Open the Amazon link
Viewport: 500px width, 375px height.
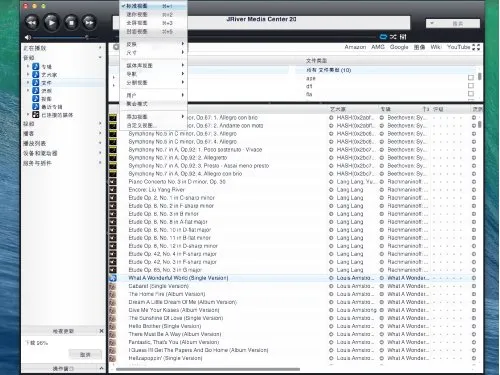tap(355, 47)
